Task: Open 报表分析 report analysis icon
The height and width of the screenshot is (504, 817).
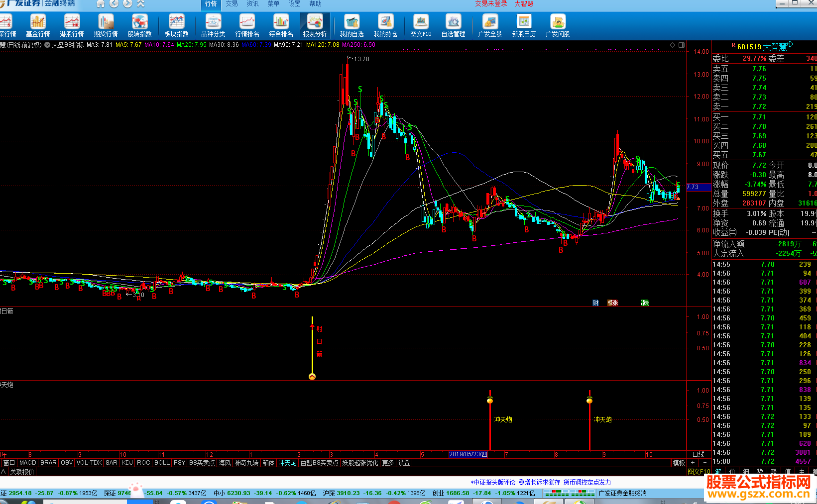Action: pos(315,25)
